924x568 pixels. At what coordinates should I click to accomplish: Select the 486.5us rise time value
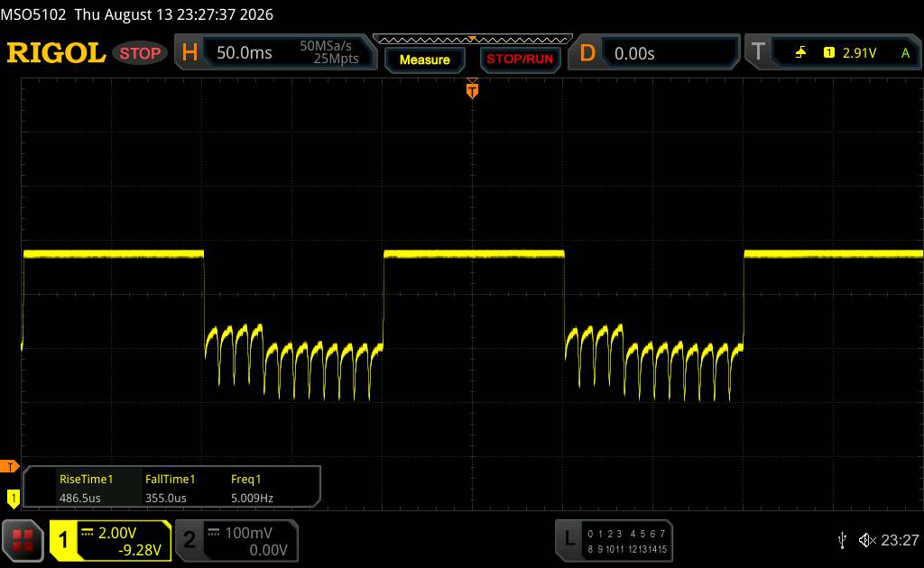tap(79, 498)
